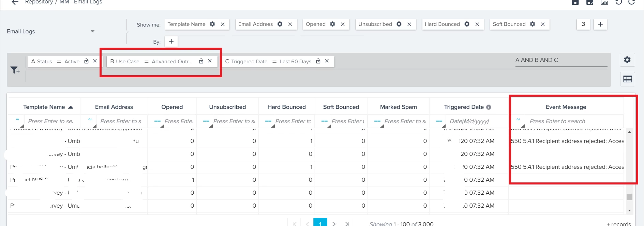Add a group By field

point(171,41)
